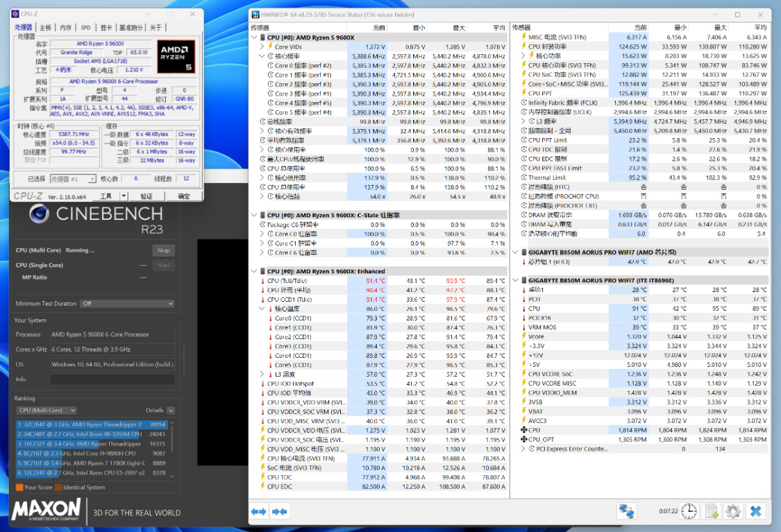The image size is (781, 532).
Task: Switch to the SPD tab in CPU-Z
Action: [85, 28]
